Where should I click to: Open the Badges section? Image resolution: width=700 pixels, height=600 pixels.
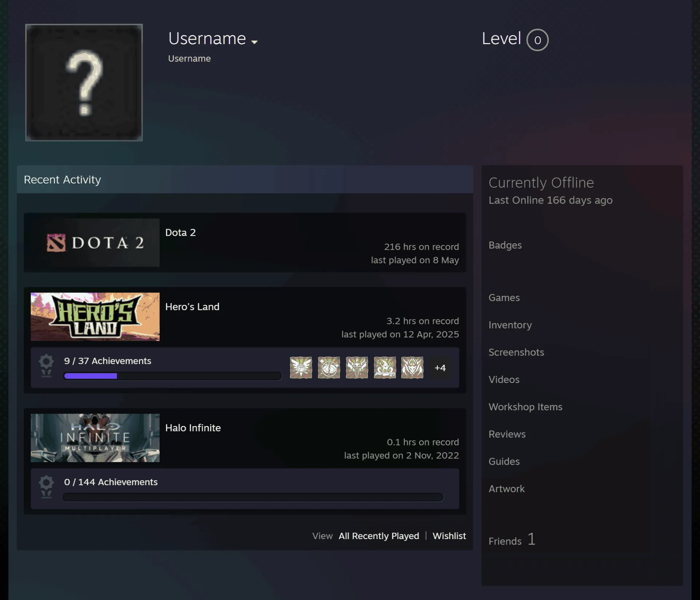tap(505, 245)
